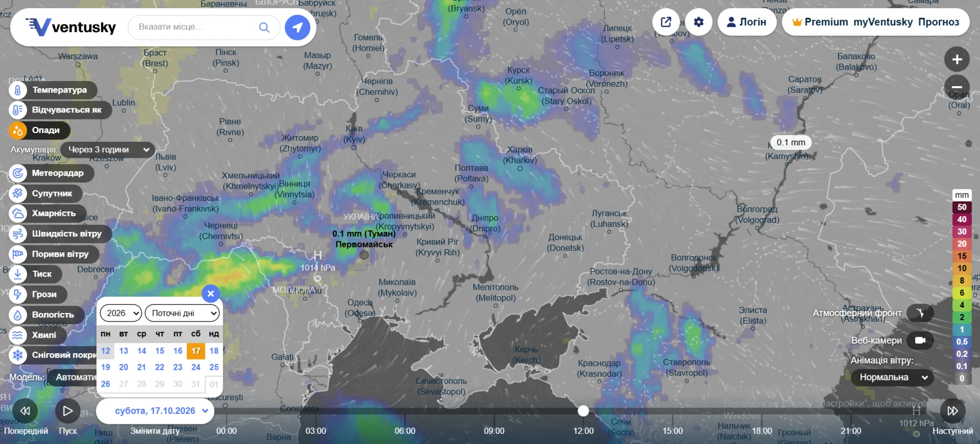Open the Прогноз menu item
The height and width of the screenshot is (444, 980).
pyautogui.click(x=939, y=22)
